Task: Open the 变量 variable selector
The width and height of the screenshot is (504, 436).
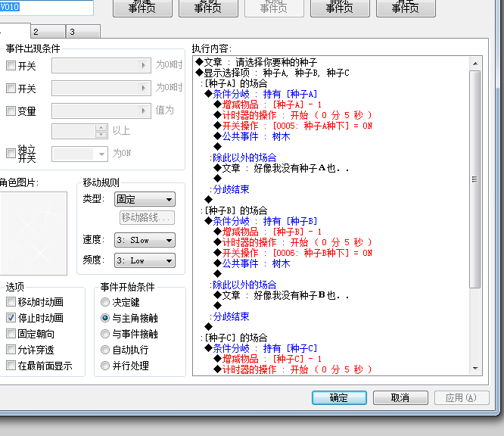Action: coord(101,111)
